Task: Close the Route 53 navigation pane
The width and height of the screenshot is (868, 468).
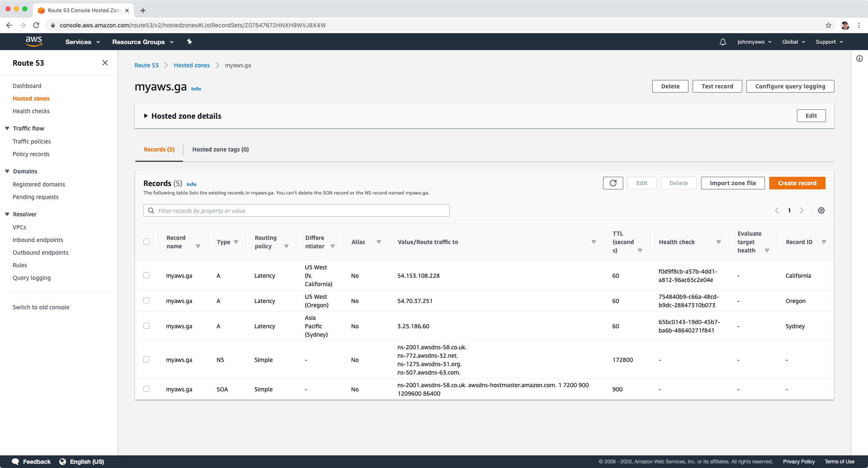Action: (x=105, y=63)
